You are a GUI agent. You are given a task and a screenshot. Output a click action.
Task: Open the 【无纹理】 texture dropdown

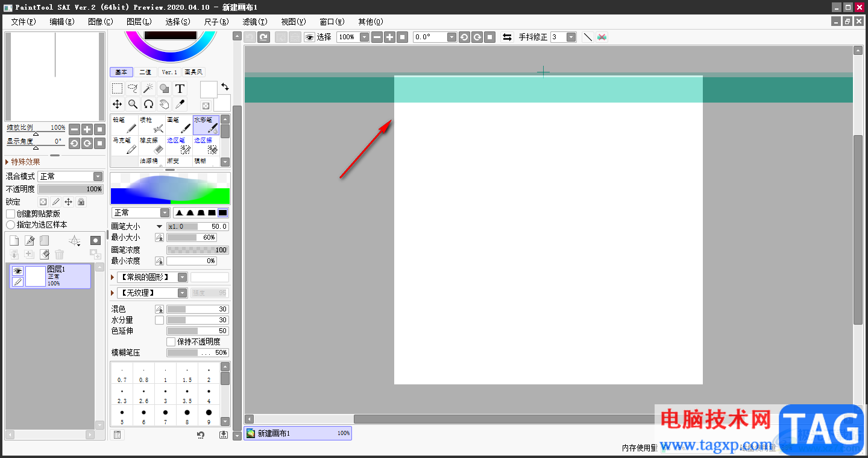coord(152,293)
